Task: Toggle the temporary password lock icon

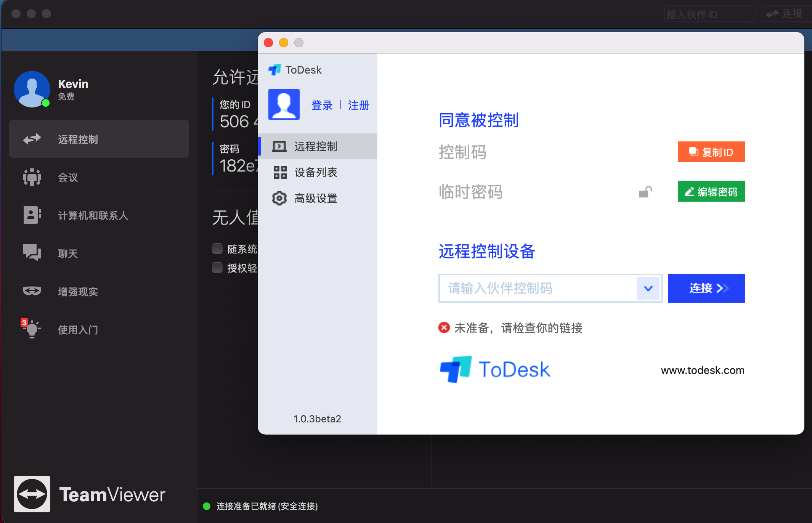Action: 645,192
